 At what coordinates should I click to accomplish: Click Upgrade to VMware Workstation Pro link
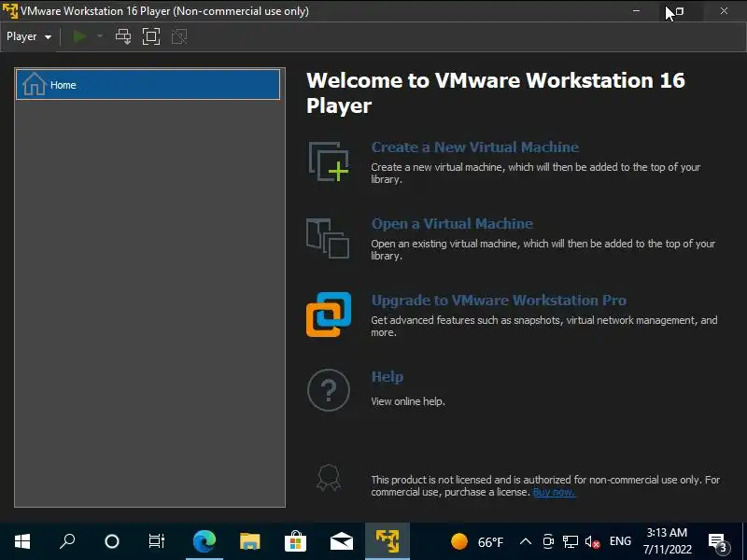(x=499, y=301)
